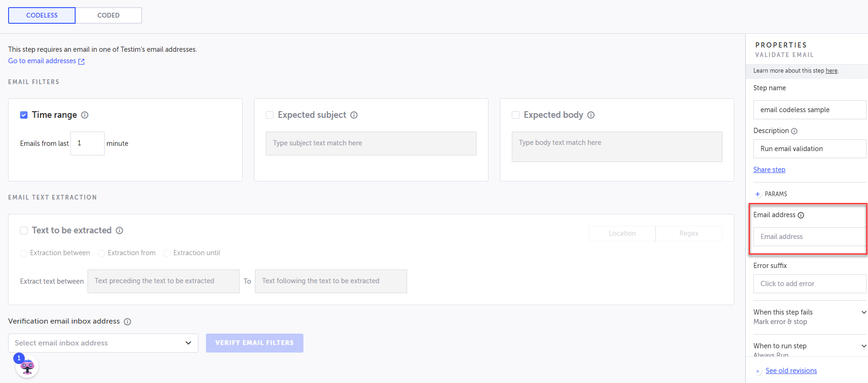Click the Text to be extracted info icon
The image size is (868, 383).
click(x=119, y=230)
